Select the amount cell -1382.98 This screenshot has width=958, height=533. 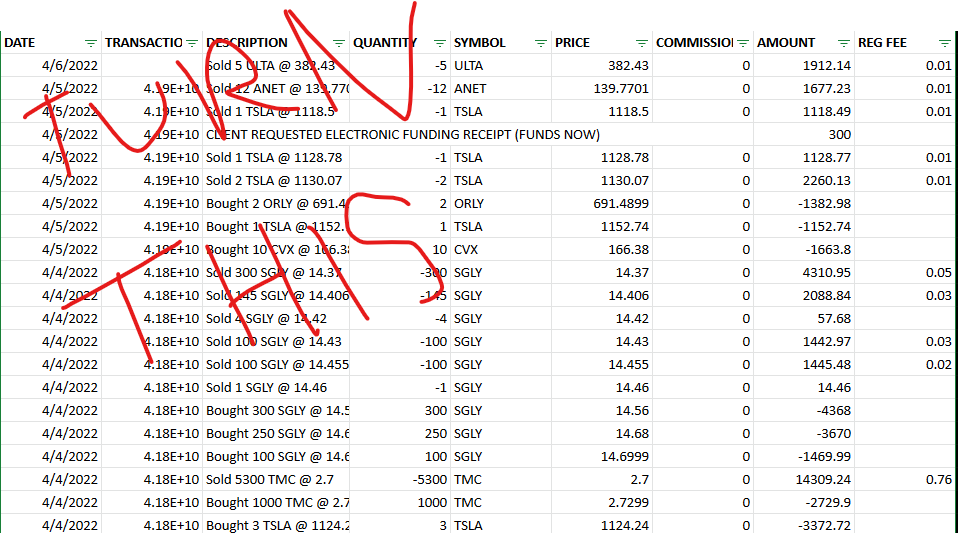[x=804, y=204]
